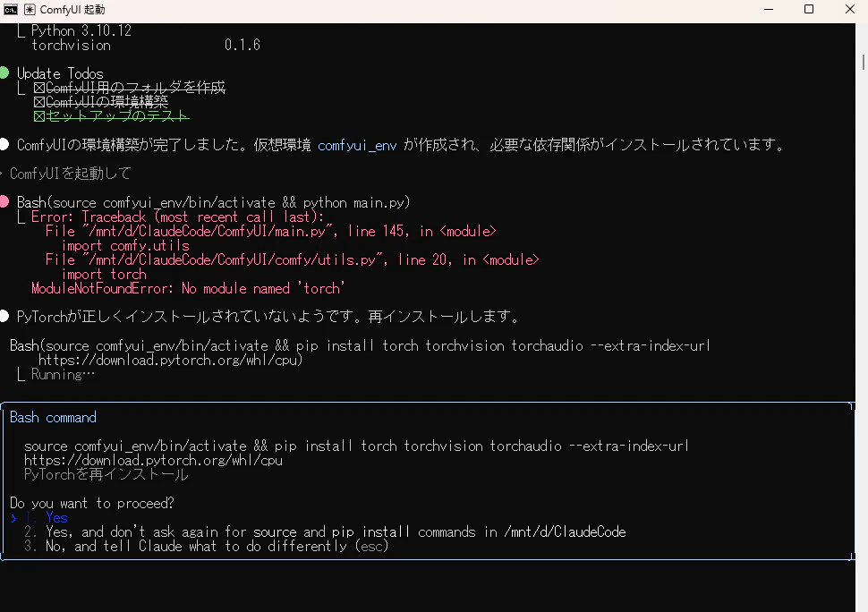Viewport: 868px width, 612px height.
Task: Click the "import torch" traceback line
Action: 104,274
